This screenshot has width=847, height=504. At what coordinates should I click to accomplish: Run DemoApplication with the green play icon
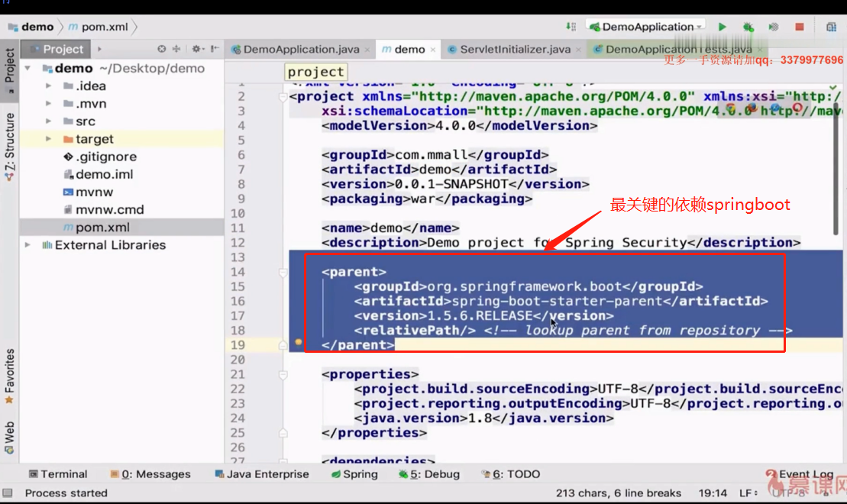pyautogui.click(x=723, y=27)
